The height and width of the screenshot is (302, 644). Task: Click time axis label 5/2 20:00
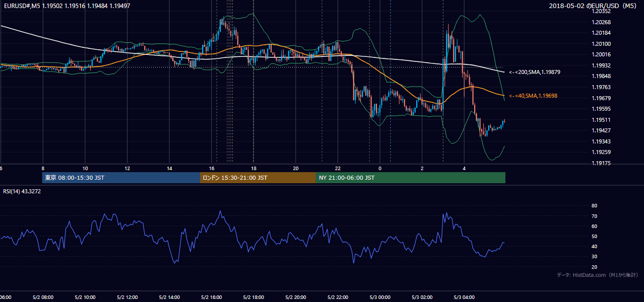pyautogui.click(x=296, y=297)
